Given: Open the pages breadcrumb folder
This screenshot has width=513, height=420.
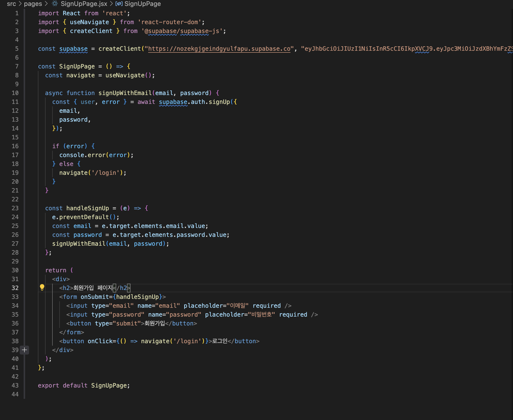Looking at the screenshot, I should click(x=33, y=4).
